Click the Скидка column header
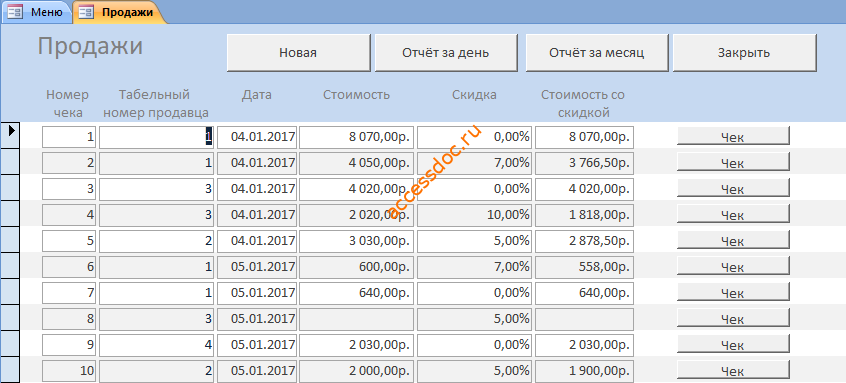Viewport: 846px width, 383px height. pyautogui.click(x=474, y=95)
